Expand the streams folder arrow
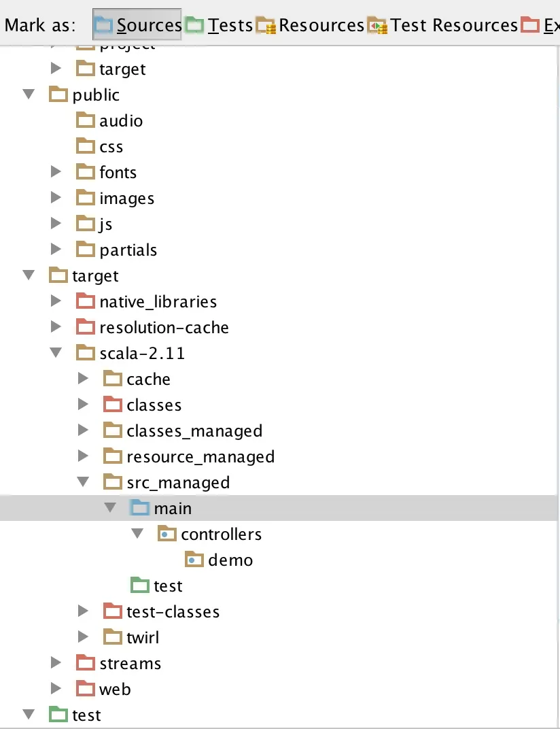 point(56,662)
